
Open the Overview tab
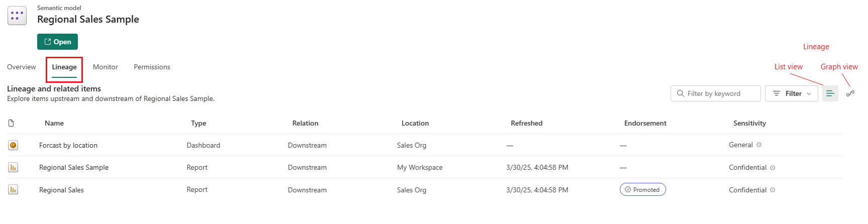(22, 67)
